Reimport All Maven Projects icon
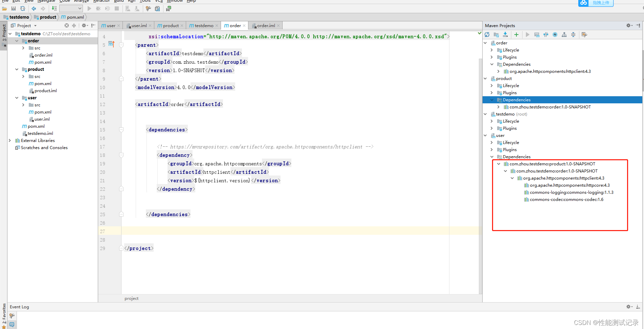The image size is (644, 329). pos(487,35)
